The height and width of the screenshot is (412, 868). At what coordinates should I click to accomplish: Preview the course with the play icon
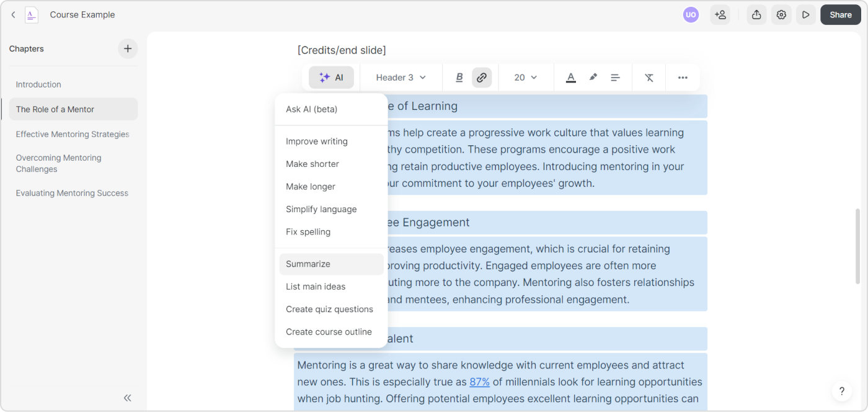click(x=805, y=15)
